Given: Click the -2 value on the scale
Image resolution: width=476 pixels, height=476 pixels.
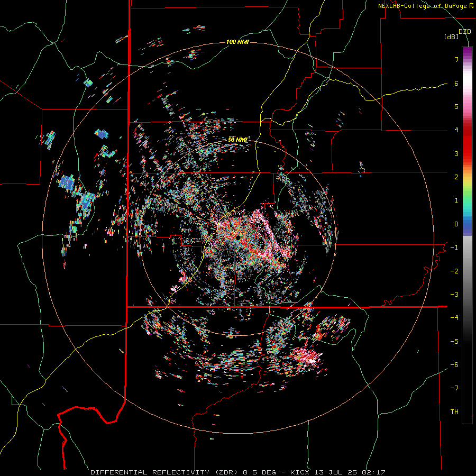Looking at the screenshot, I should (454, 271).
